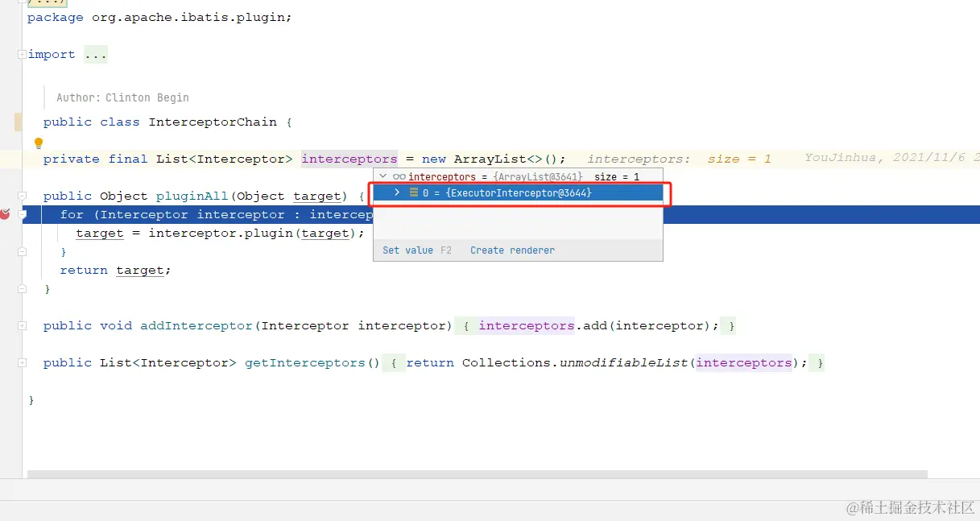Expand the getInterceptors method fold marker
Screen dimensions: 980x521
point(22,362)
